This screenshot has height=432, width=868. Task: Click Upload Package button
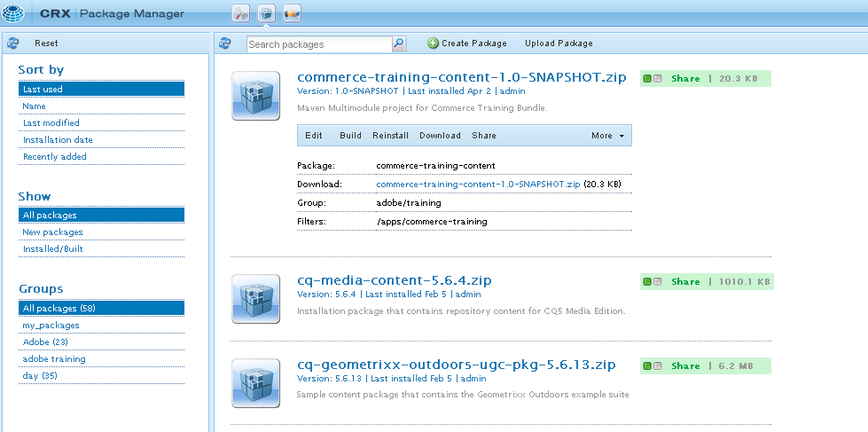[559, 43]
